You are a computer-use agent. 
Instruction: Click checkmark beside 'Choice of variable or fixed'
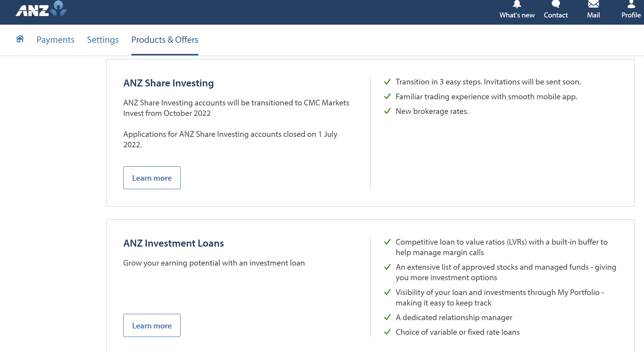coord(387,332)
